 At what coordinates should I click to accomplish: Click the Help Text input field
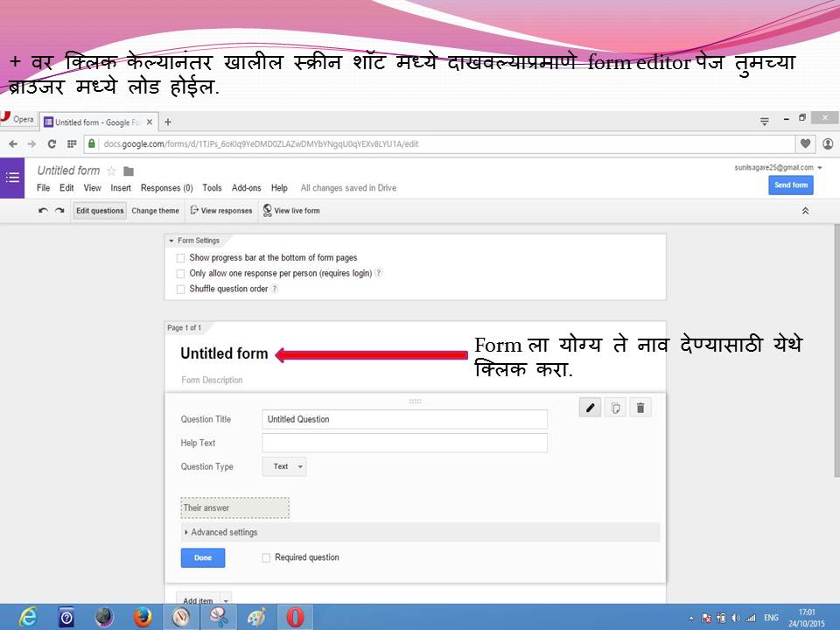point(404,443)
